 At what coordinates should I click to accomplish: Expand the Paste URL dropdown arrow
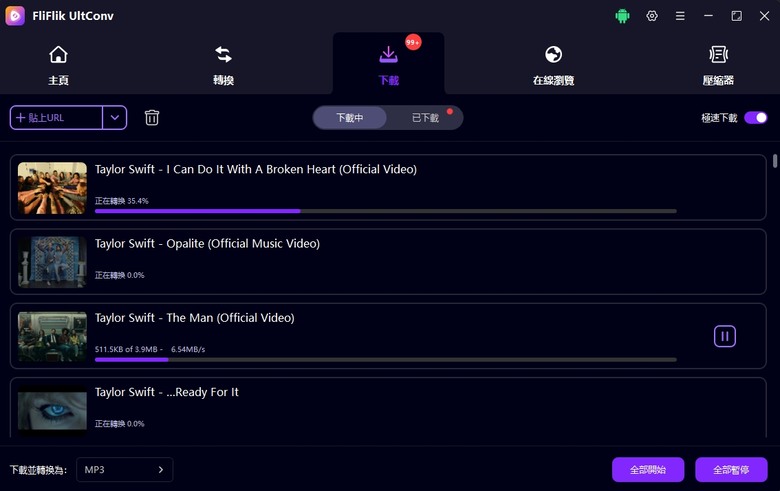(115, 118)
